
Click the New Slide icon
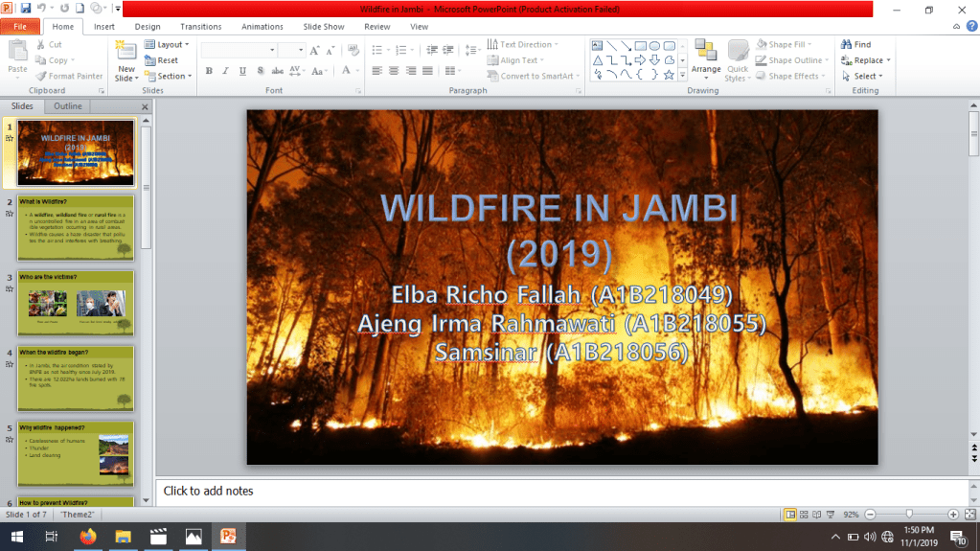point(126,53)
